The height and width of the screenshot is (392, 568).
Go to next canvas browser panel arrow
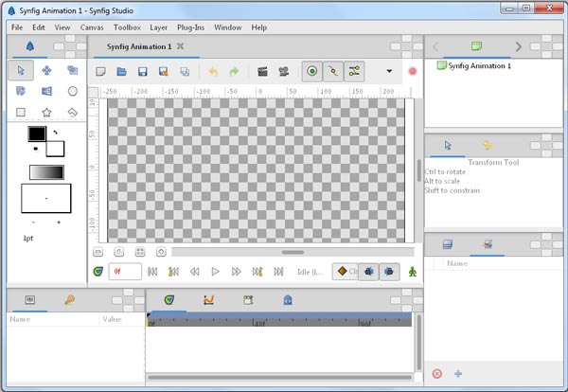tap(519, 46)
